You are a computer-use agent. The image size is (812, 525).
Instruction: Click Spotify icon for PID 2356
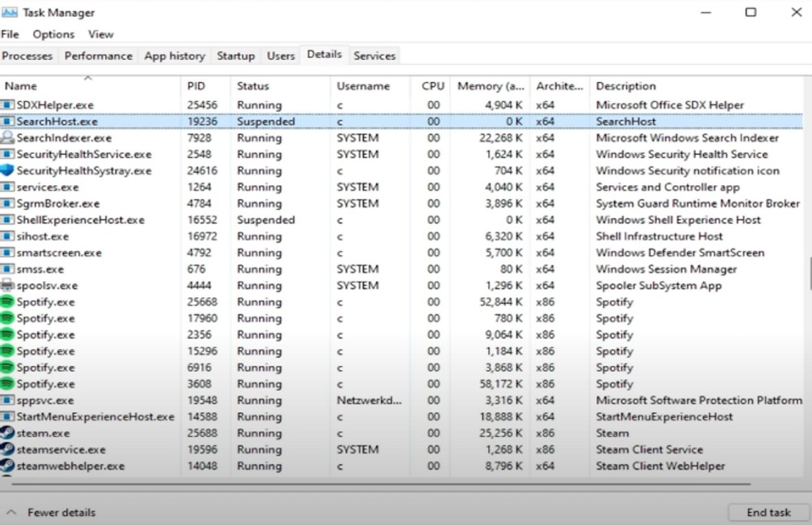pos(7,335)
